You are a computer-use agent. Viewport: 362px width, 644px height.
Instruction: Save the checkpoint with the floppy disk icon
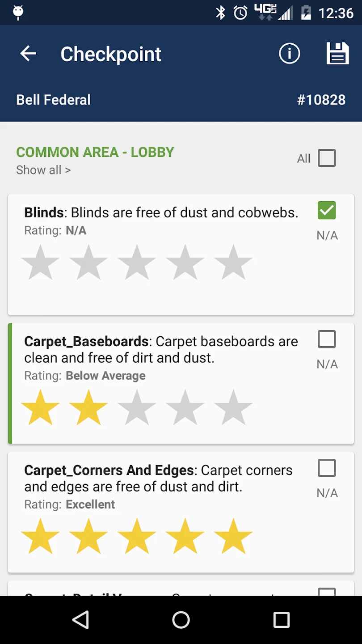[x=337, y=54]
